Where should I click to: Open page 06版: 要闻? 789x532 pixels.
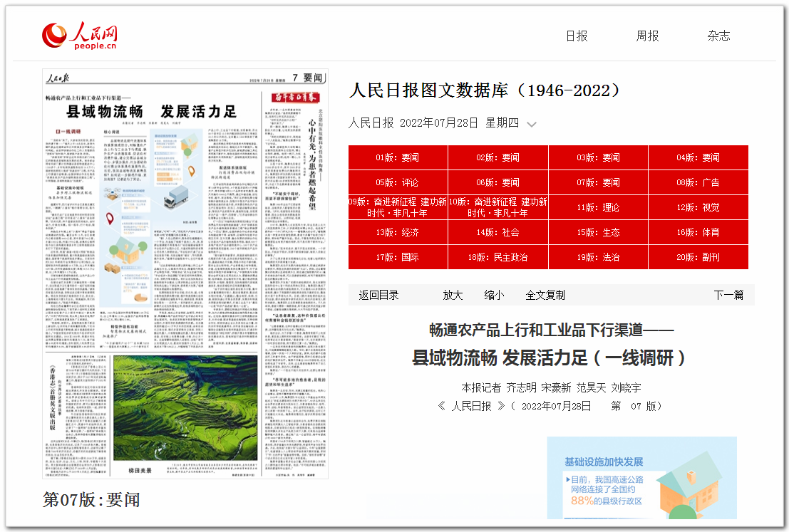(498, 182)
